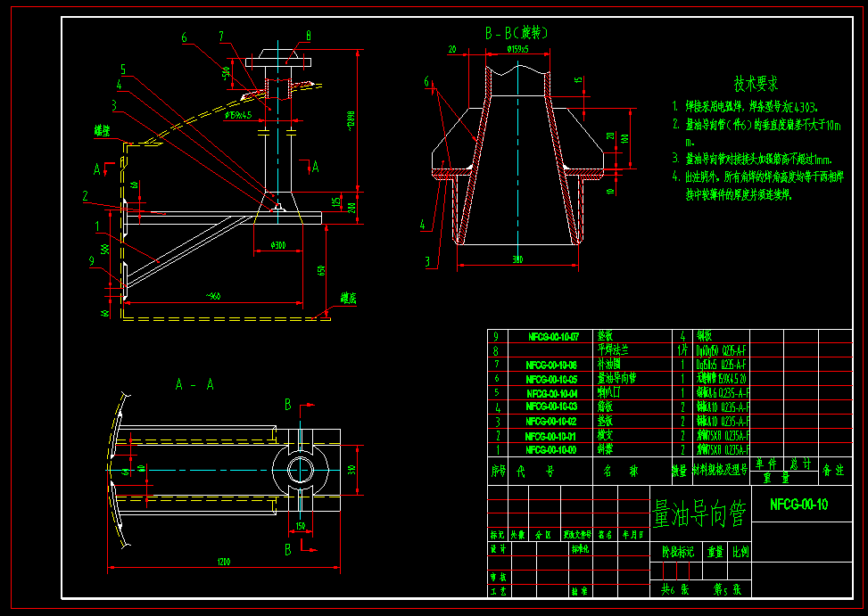Select part code NFCG-00-10-05 in the parts list

coord(551,379)
